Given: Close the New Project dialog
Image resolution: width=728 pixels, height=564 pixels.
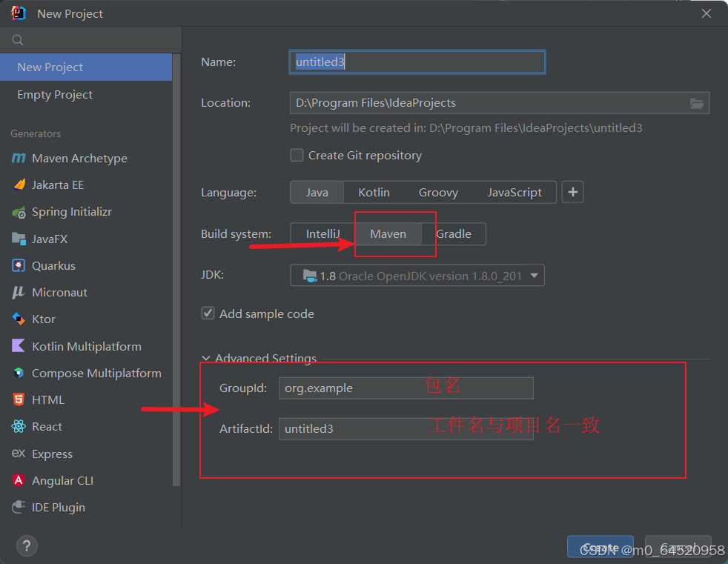Looking at the screenshot, I should click(x=707, y=13).
